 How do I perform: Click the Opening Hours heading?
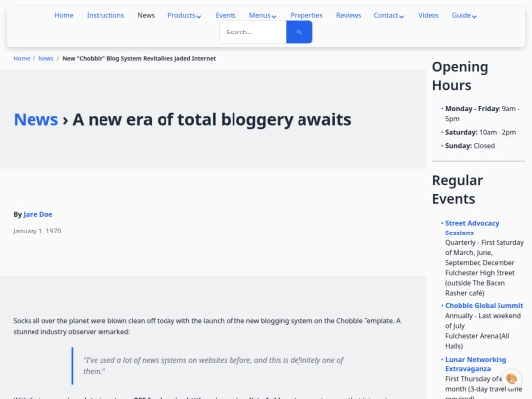(460, 76)
